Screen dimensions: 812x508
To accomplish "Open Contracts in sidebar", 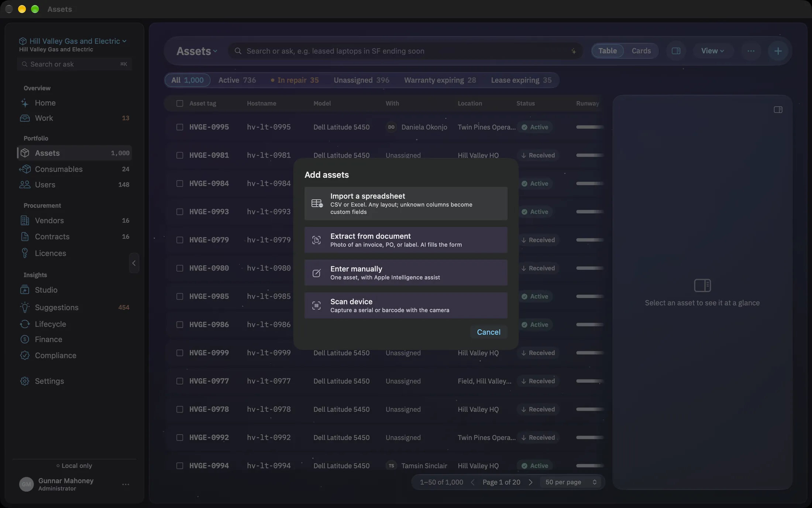I will click(x=74, y=237).
